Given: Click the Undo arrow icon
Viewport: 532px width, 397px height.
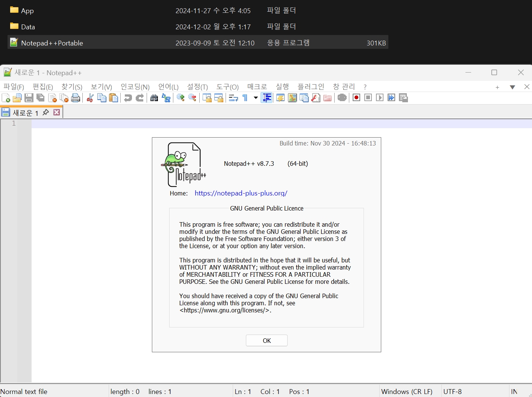Looking at the screenshot, I should click(x=128, y=98).
